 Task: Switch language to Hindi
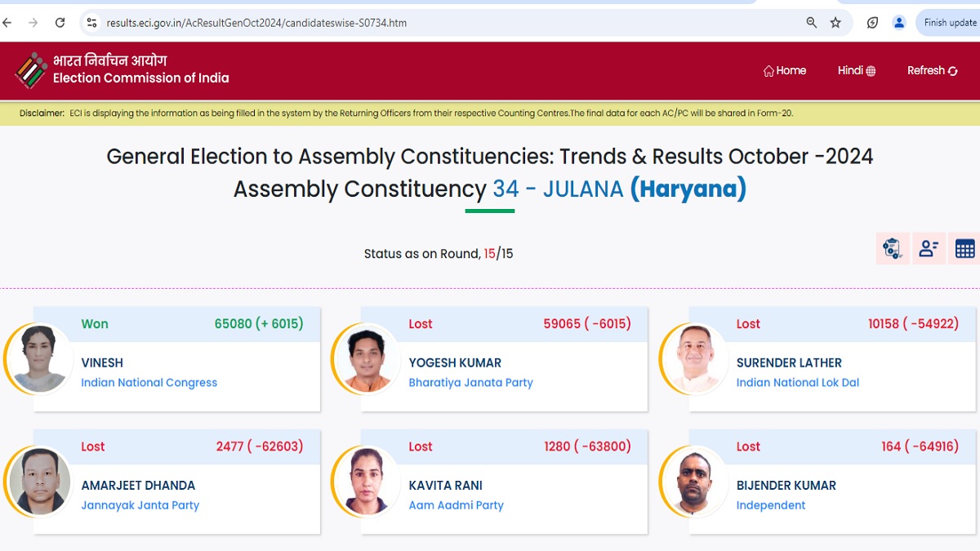pyautogui.click(x=856, y=71)
